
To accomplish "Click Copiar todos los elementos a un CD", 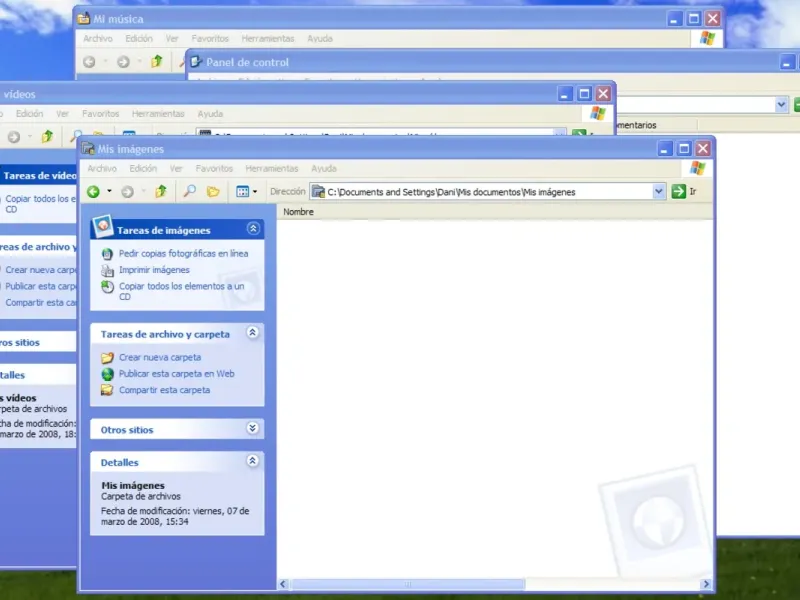I will (182, 291).
